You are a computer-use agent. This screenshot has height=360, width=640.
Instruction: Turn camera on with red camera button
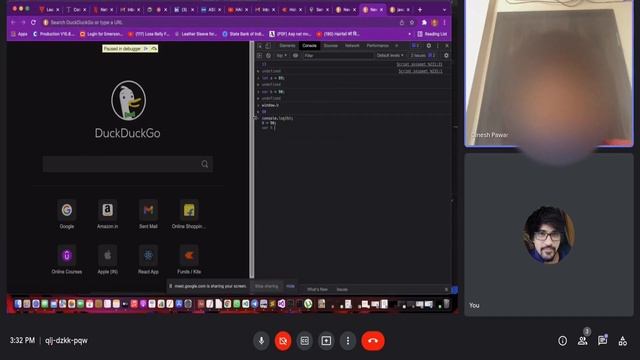[x=283, y=340]
